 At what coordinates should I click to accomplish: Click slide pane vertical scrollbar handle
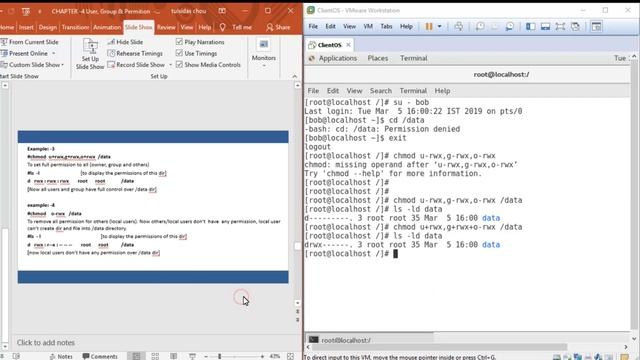pos(297,246)
